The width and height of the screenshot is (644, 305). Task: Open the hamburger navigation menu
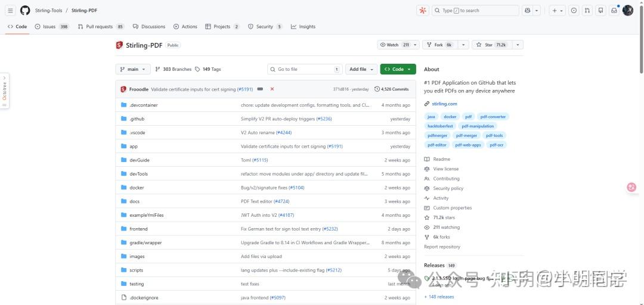pos(10,10)
